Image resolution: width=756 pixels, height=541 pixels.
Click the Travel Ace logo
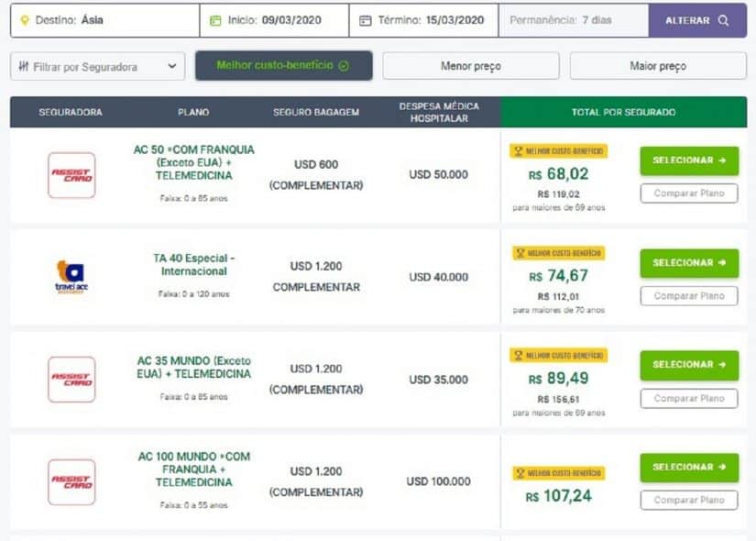coord(71,277)
